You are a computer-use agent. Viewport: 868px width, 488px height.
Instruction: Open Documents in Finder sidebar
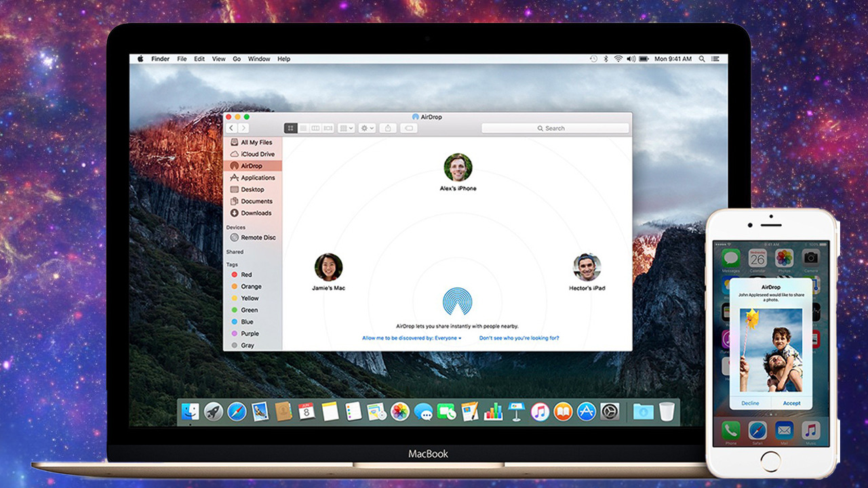pos(252,201)
